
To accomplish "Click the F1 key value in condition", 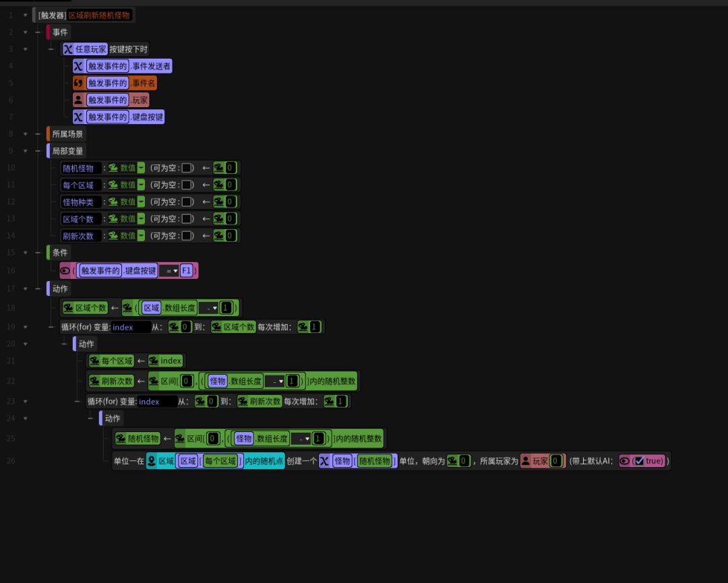I will (187, 271).
